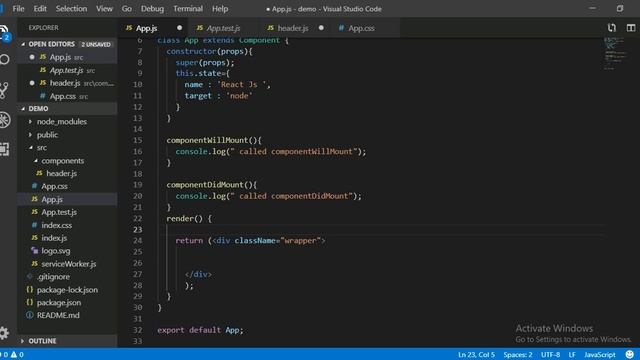
Task: Click Split Editor icon in editor toolbar
Action: point(631,28)
